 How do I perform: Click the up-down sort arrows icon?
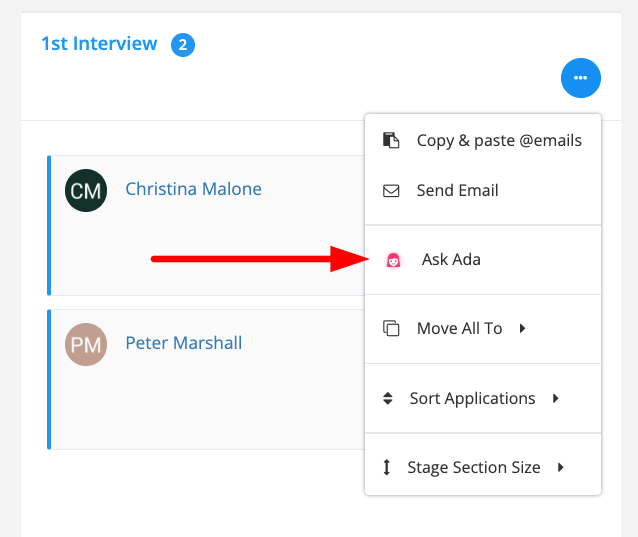[x=388, y=398]
